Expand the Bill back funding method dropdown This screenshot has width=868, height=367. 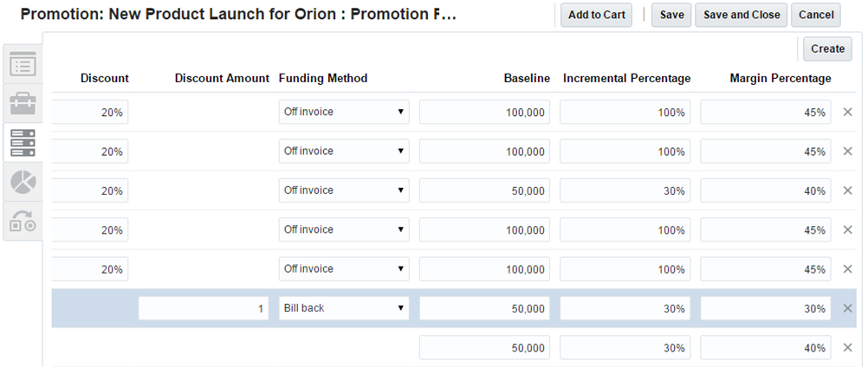[x=344, y=308]
